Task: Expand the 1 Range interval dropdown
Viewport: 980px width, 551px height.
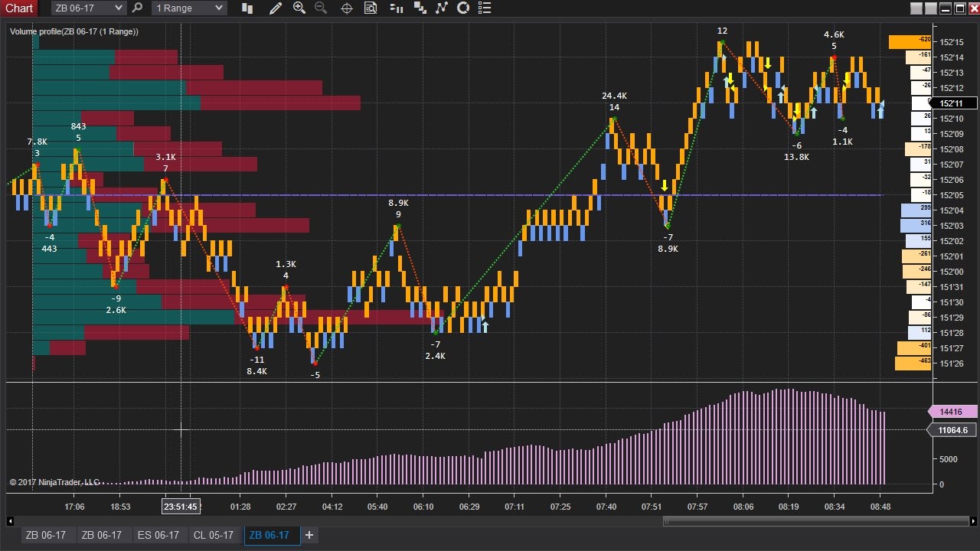Action: pyautogui.click(x=189, y=8)
